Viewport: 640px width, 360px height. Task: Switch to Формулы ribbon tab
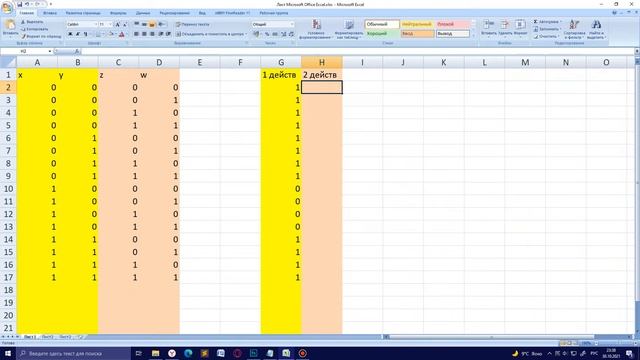pyautogui.click(x=118, y=13)
